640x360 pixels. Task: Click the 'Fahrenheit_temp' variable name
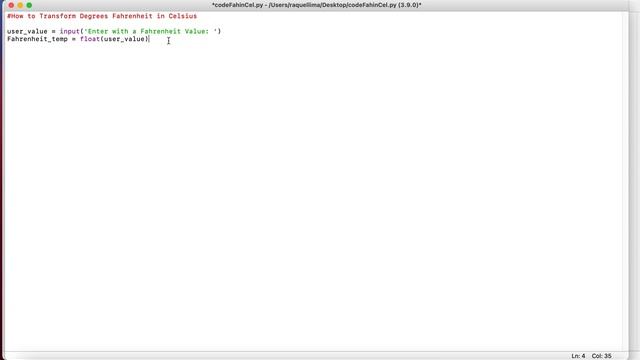(37, 39)
